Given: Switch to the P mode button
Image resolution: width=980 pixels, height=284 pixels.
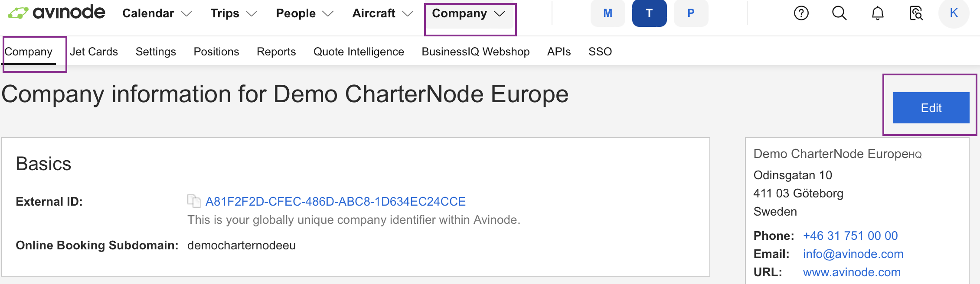Looking at the screenshot, I should [691, 13].
